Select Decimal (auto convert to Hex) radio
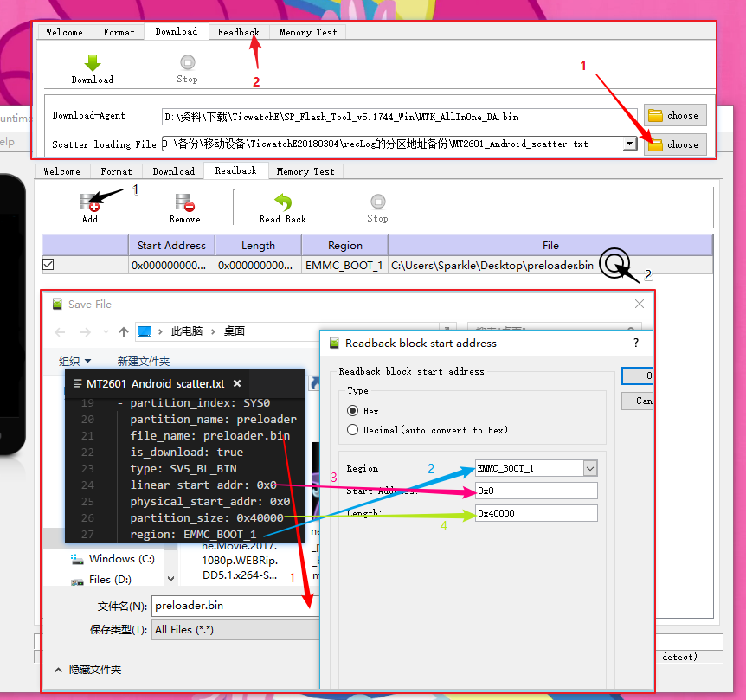The width and height of the screenshot is (746, 700). tap(352, 430)
